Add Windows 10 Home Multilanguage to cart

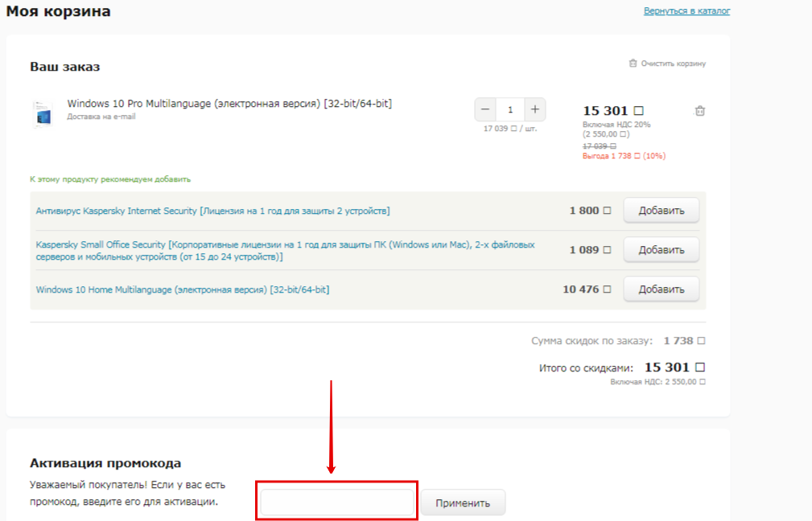(662, 289)
